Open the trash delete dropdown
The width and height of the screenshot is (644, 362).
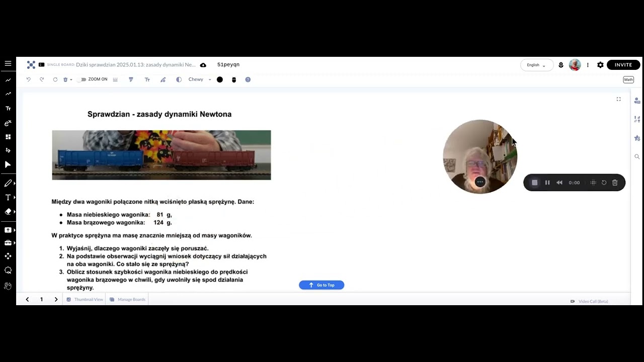[67, 79]
